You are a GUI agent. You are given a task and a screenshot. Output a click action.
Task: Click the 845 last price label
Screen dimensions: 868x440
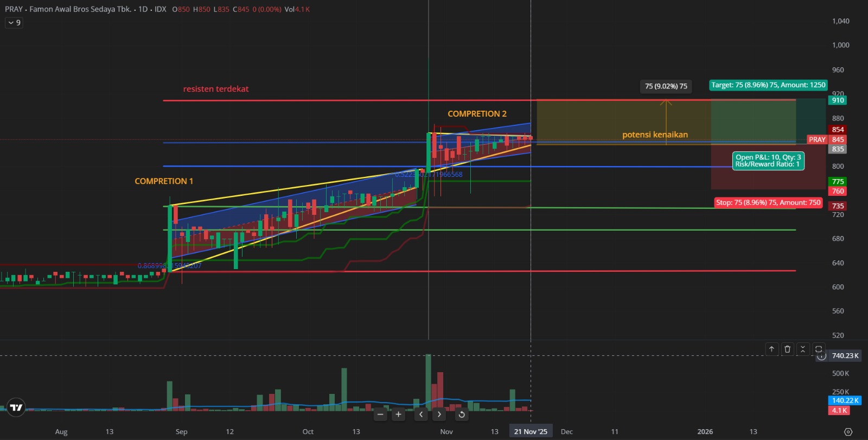click(x=838, y=139)
